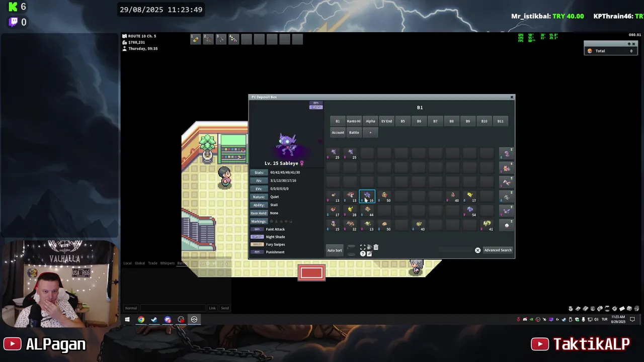Click the chat Send button
The width and height of the screenshot is (644, 362).
(x=225, y=308)
